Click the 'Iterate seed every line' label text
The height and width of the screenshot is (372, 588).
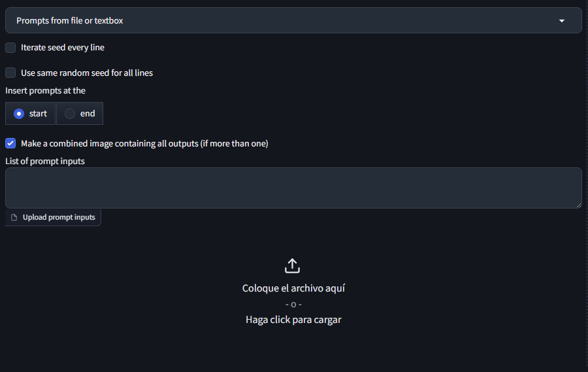click(x=63, y=48)
